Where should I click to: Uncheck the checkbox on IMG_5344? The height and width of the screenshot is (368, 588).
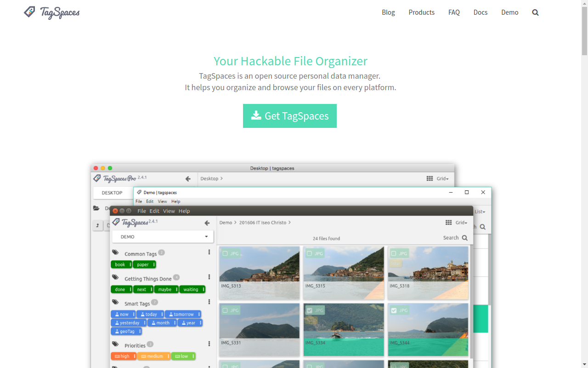394,310
